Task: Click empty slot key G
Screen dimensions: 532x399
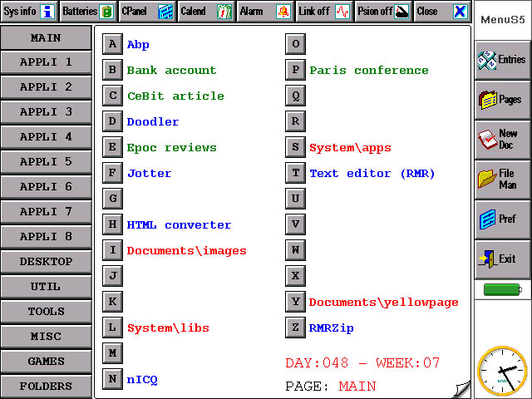Action: (113, 199)
